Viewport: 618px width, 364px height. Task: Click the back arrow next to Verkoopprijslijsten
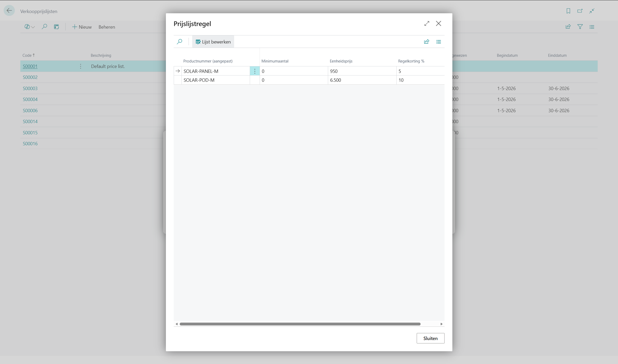point(9,11)
